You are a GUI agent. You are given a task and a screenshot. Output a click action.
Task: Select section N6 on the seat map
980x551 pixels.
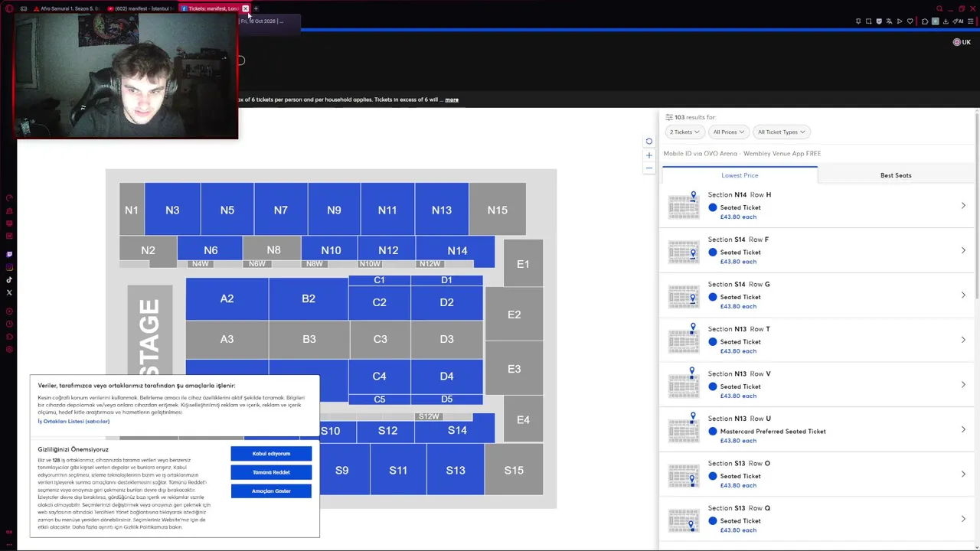pos(211,249)
